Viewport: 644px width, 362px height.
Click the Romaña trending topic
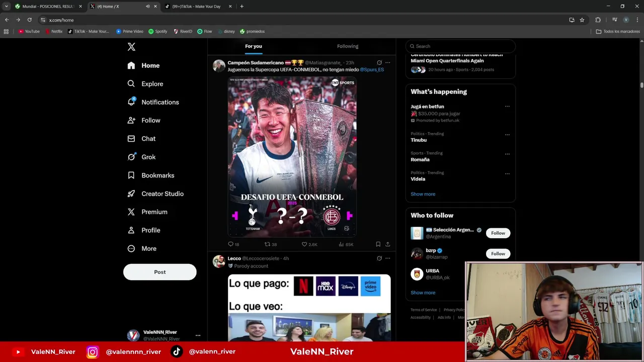coord(420,159)
